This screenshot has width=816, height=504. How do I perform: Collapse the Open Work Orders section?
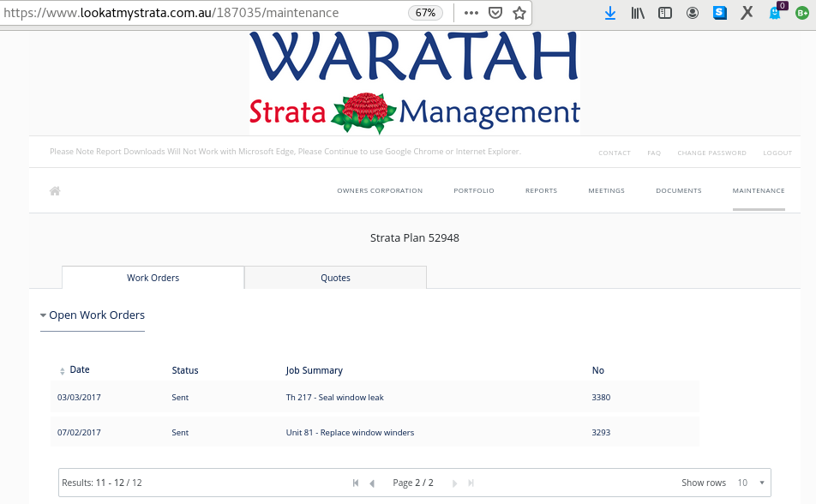[92, 315]
